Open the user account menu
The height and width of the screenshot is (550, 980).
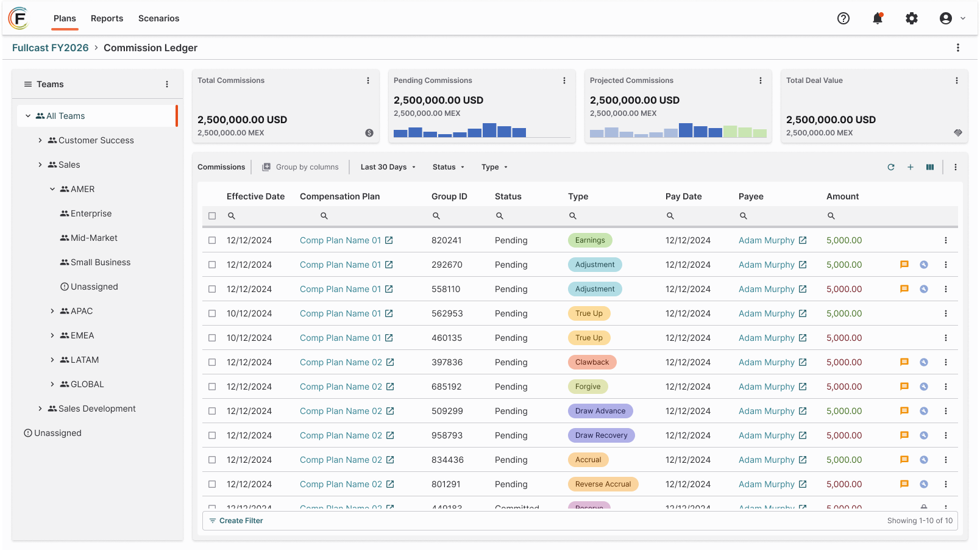(953, 18)
